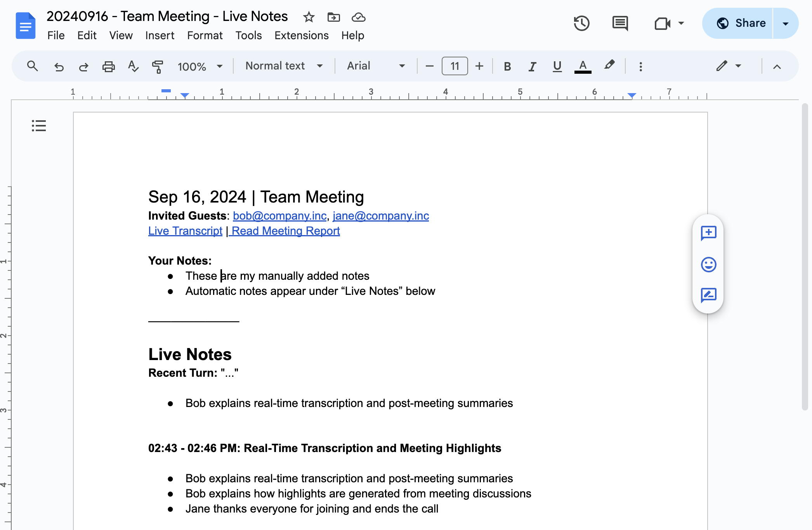Open version history

(x=581, y=23)
